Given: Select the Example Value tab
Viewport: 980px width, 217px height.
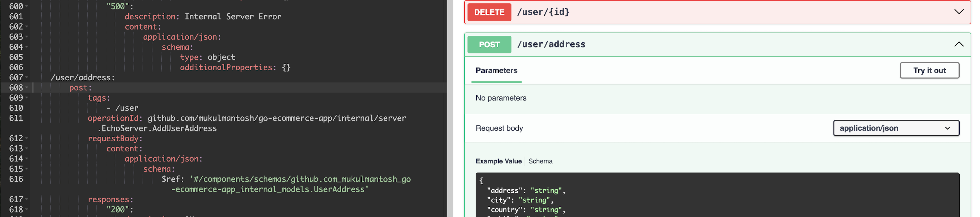Looking at the screenshot, I should tap(498, 161).
